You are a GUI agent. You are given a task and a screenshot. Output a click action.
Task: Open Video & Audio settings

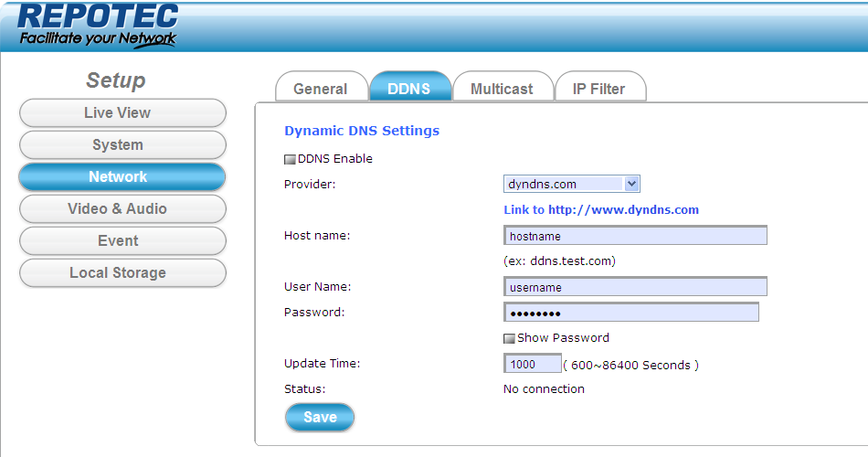click(122, 209)
